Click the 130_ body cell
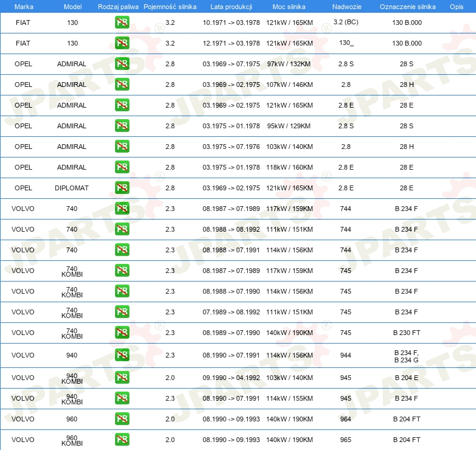476x450 pixels. click(x=346, y=43)
